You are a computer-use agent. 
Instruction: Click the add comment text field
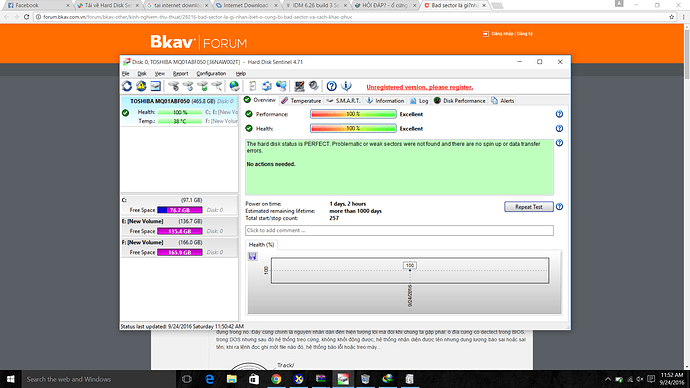pyautogui.click(x=399, y=231)
